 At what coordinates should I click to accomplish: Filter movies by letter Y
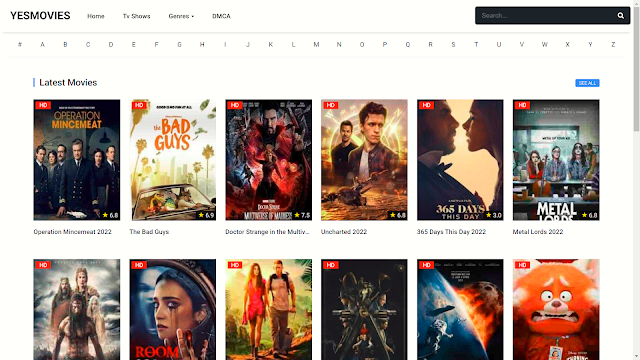(x=590, y=44)
